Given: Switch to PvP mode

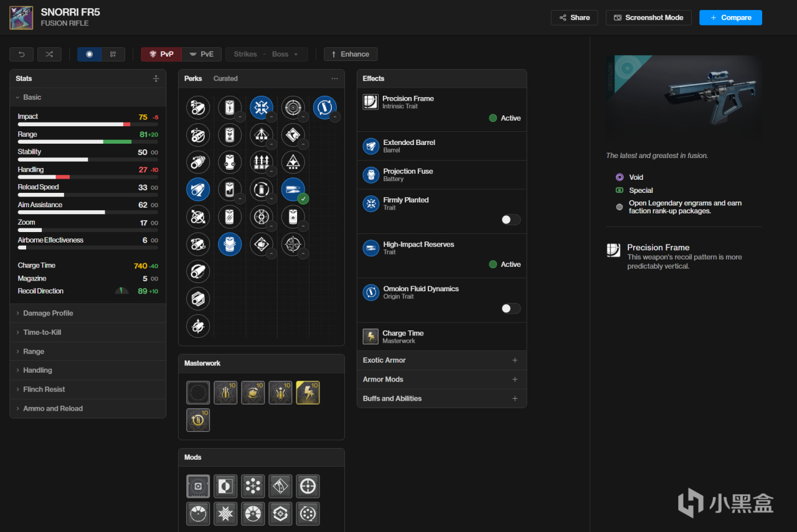Looking at the screenshot, I should pos(161,54).
